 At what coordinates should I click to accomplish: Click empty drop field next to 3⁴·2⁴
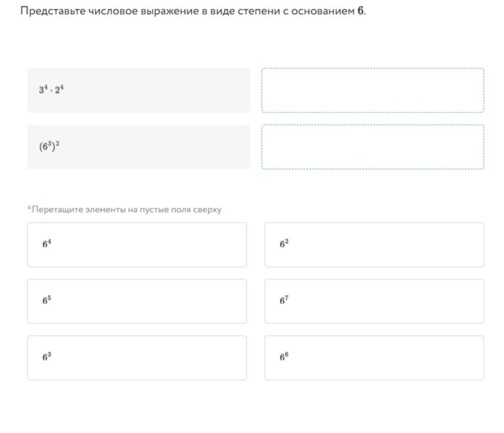pos(373,90)
